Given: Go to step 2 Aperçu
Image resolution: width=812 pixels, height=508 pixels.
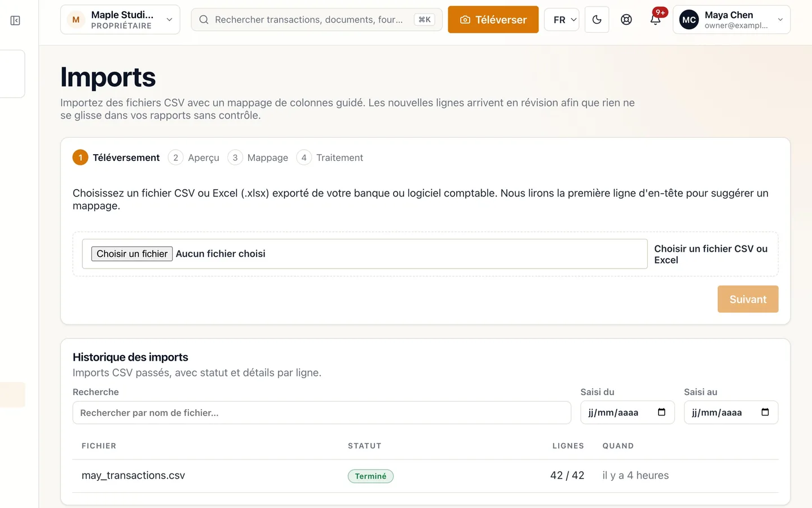Looking at the screenshot, I should click(194, 157).
